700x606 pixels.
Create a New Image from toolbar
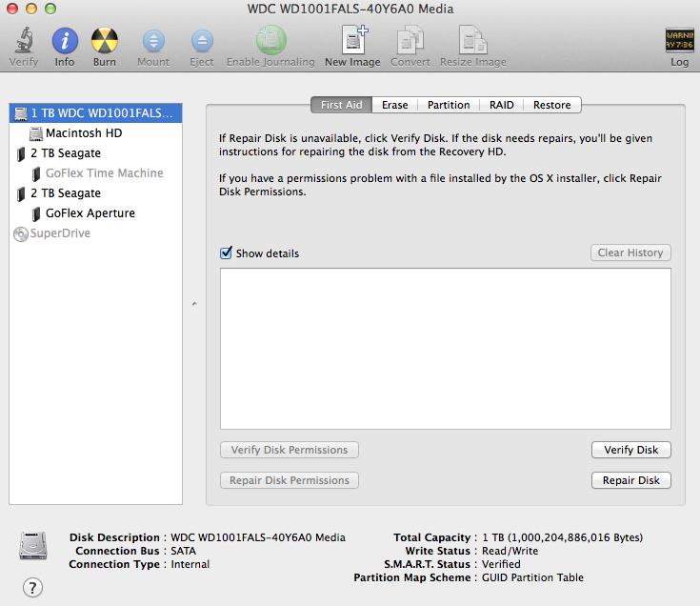pos(354,40)
